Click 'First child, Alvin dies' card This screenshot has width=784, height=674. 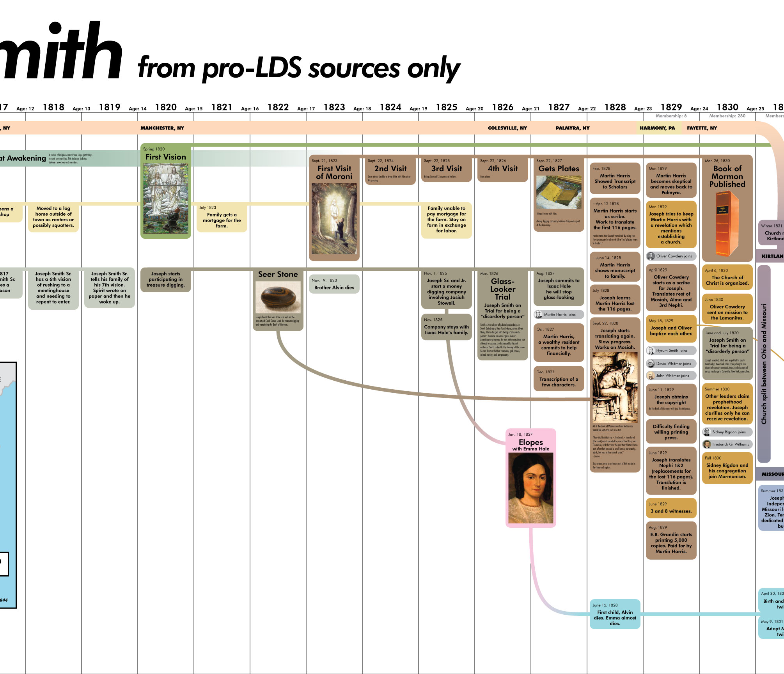click(x=615, y=614)
